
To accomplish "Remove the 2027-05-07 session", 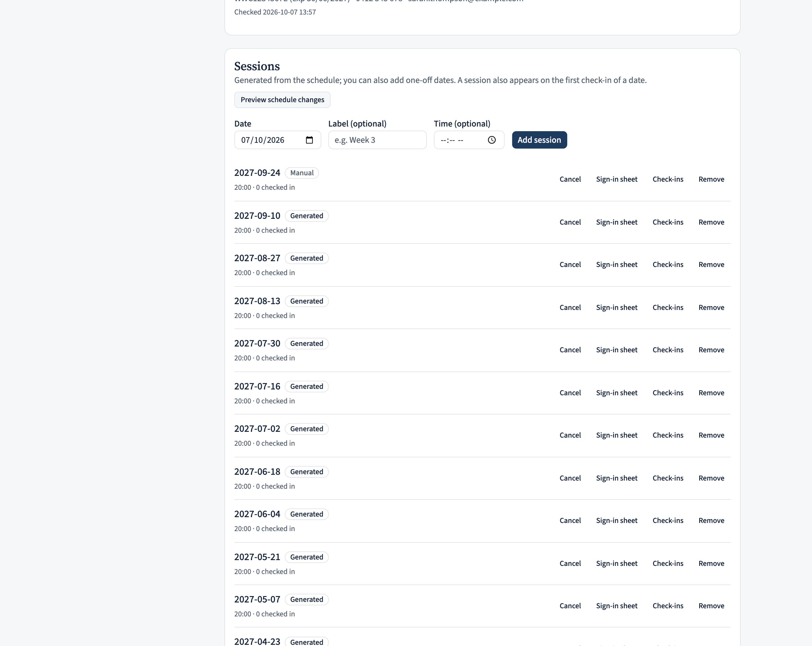I will (x=711, y=606).
